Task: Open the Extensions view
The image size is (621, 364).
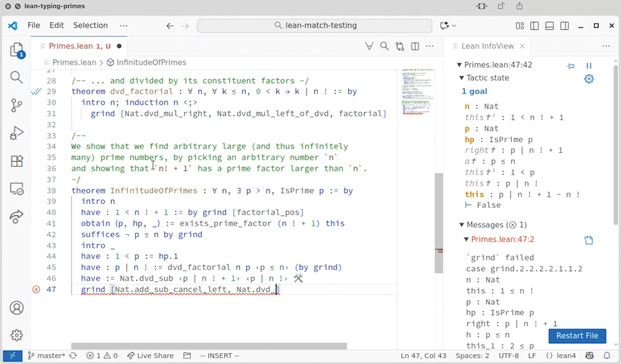Action: click(16, 161)
